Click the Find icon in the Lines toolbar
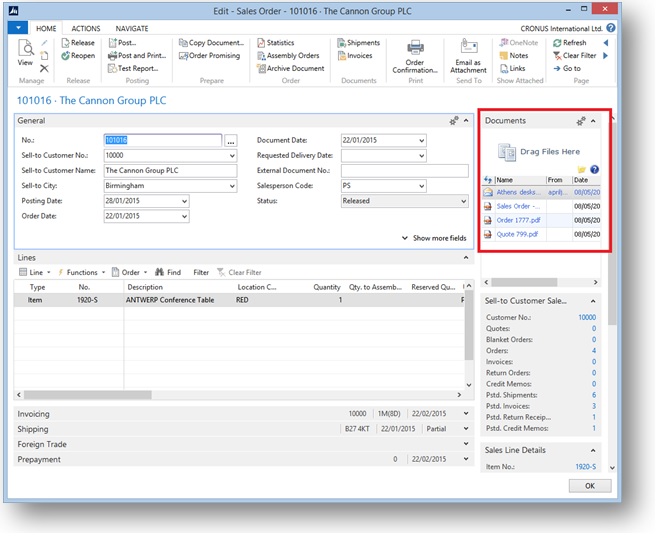Image resolution: width=659 pixels, height=536 pixels. pos(160,272)
